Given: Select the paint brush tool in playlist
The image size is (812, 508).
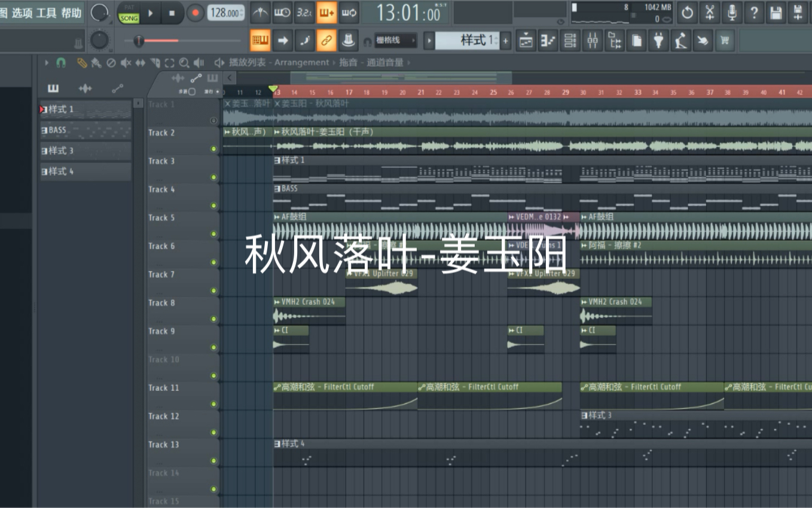Looking at the screenshot, I should coord(96,62).
